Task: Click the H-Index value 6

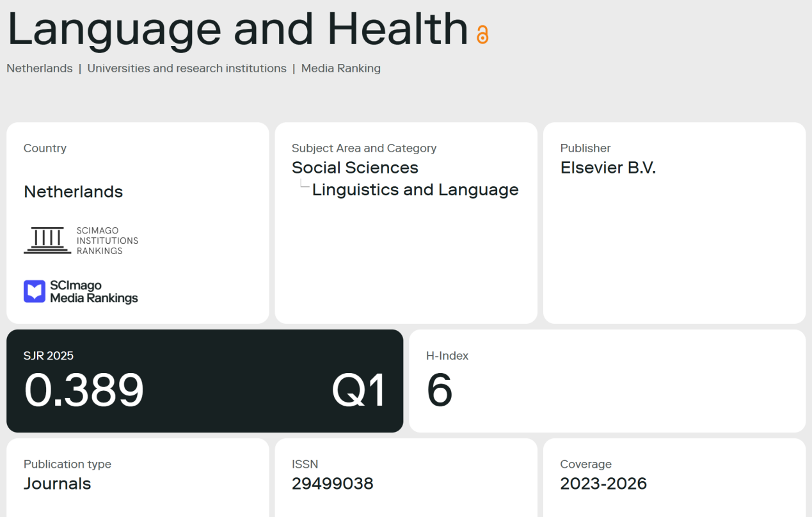Action: [440, 390]
